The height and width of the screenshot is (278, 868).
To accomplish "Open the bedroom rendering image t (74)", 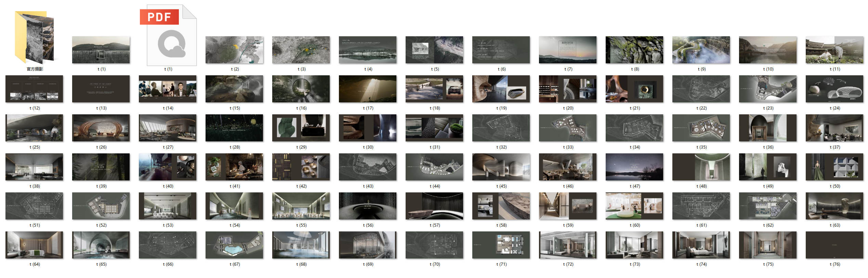I will coord(701,245).
